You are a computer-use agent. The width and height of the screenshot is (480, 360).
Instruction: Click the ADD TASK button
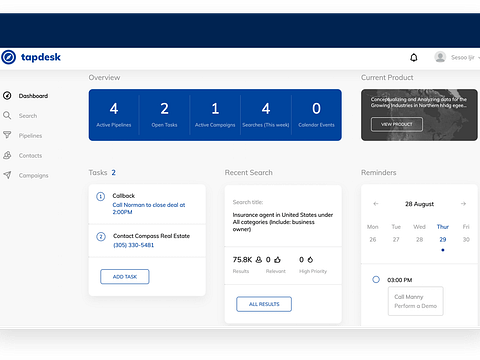[125, 276]
